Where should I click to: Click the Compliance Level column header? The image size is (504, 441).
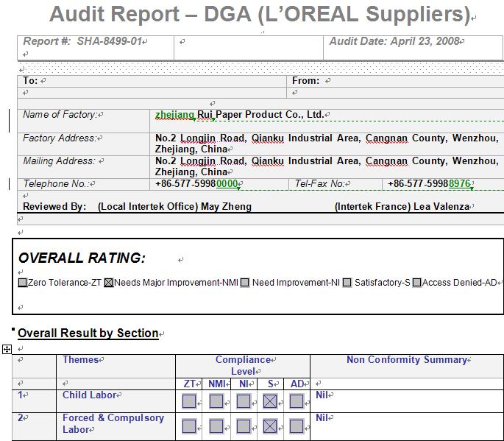tap(243, 365)
